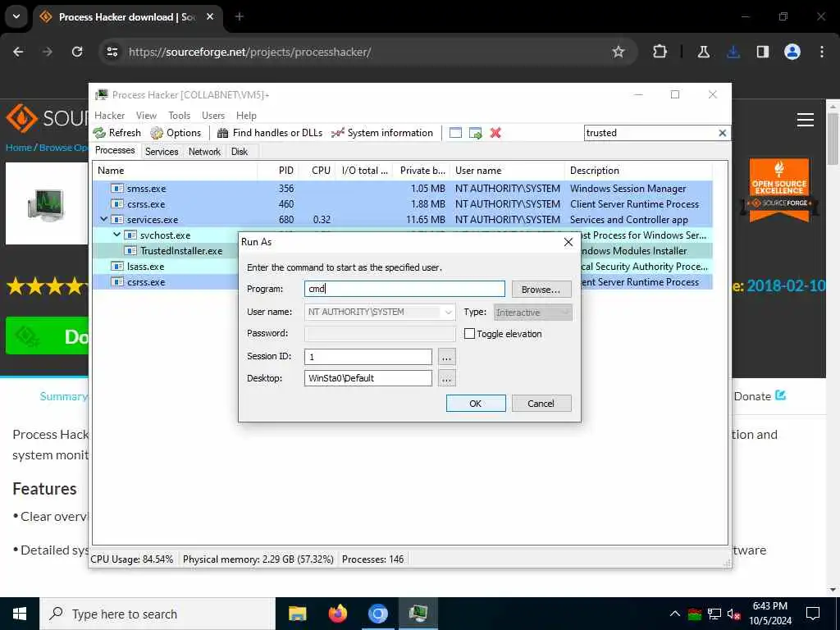Go to the Home breadcrumb link
The height and width of the screenshot is (630, 840).
(x=19, y=148)
